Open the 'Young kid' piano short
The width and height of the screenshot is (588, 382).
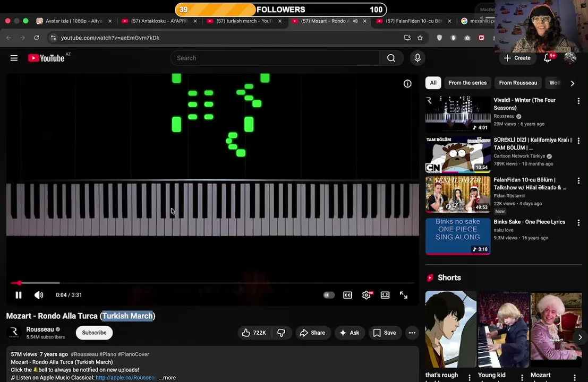pos(503,329)
